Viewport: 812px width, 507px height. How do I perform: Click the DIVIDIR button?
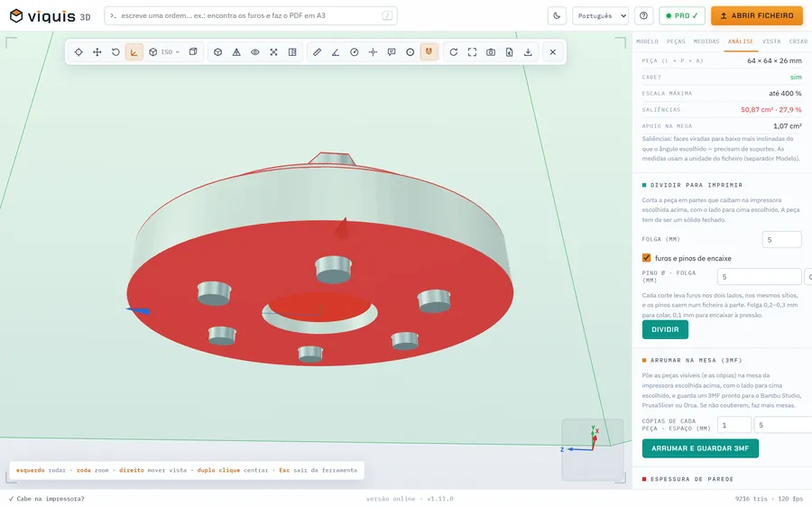coord(665,329)
